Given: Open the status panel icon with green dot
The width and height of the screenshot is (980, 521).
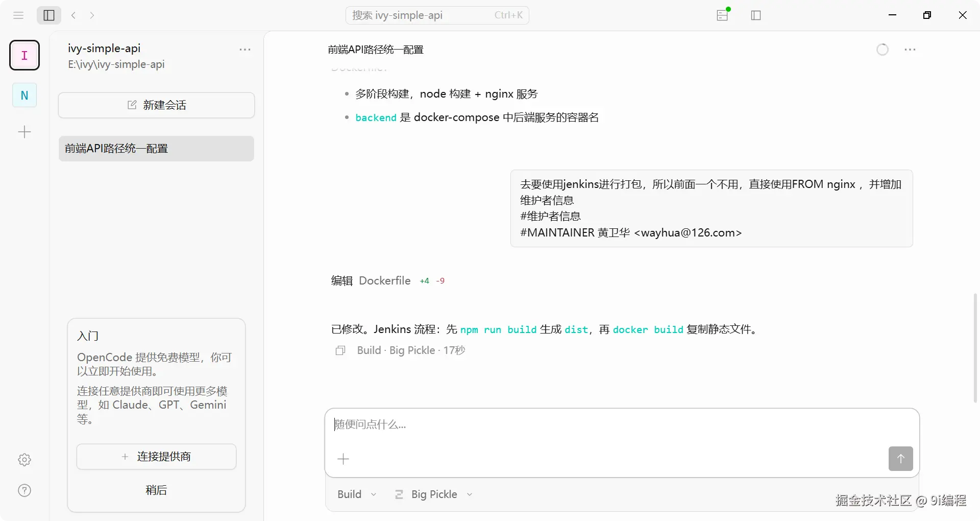Looking at the screenshot, I should pyautogui.click(x=723, y=15).
